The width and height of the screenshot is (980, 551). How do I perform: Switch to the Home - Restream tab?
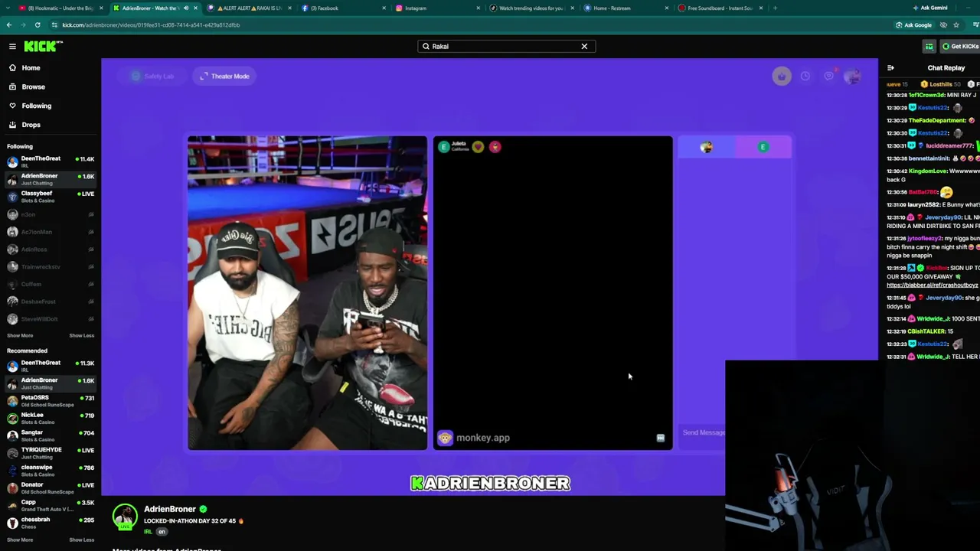point(626,8)
